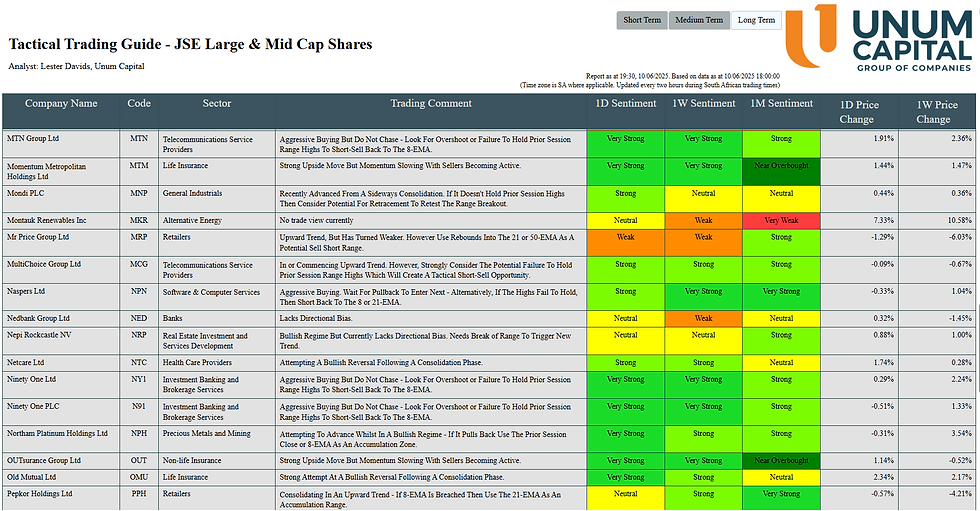Click OUTsurance's Near Overbought 1M cell

(x=781, y=460)
